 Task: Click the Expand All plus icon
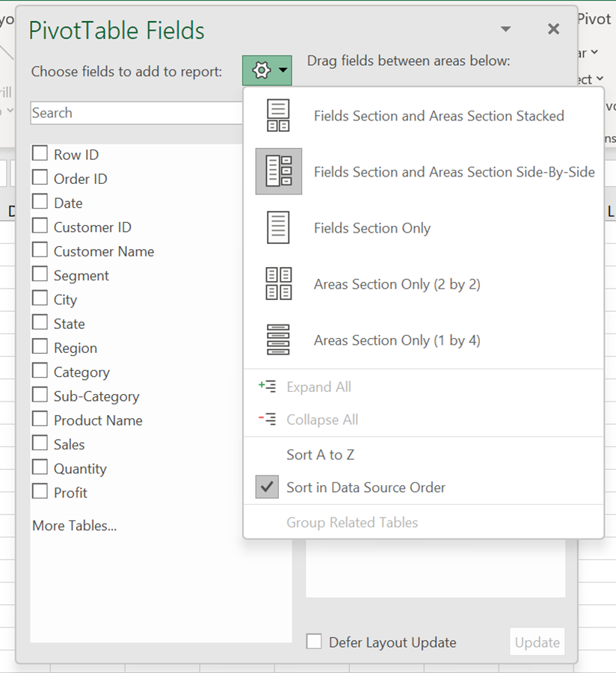pos(267,387)
